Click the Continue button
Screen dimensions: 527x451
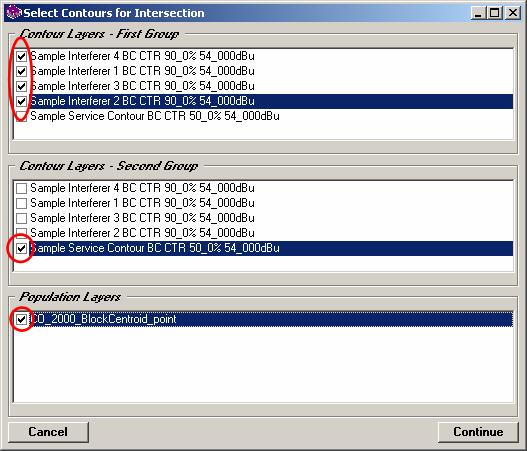(478, 432)
